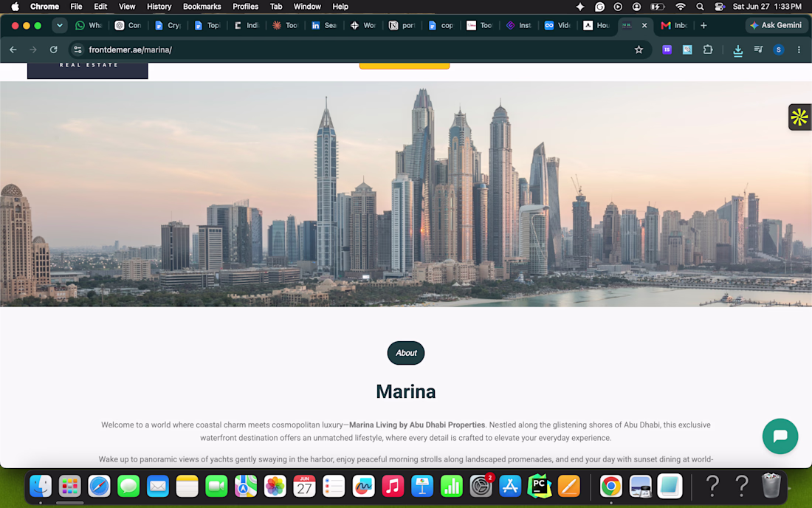Open Photos from the dock
Image resolution: width=812 pixels, height=508 pixels.
275,487
